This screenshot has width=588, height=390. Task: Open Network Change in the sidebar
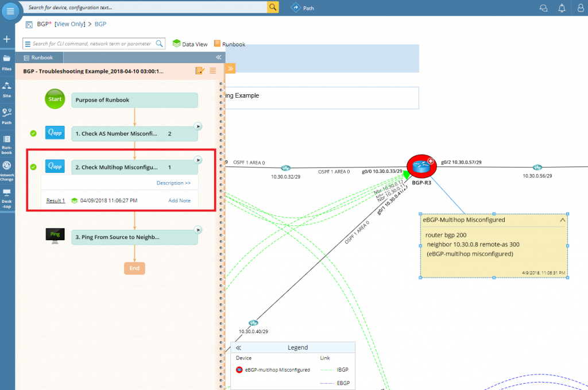[x=7, y=171]
